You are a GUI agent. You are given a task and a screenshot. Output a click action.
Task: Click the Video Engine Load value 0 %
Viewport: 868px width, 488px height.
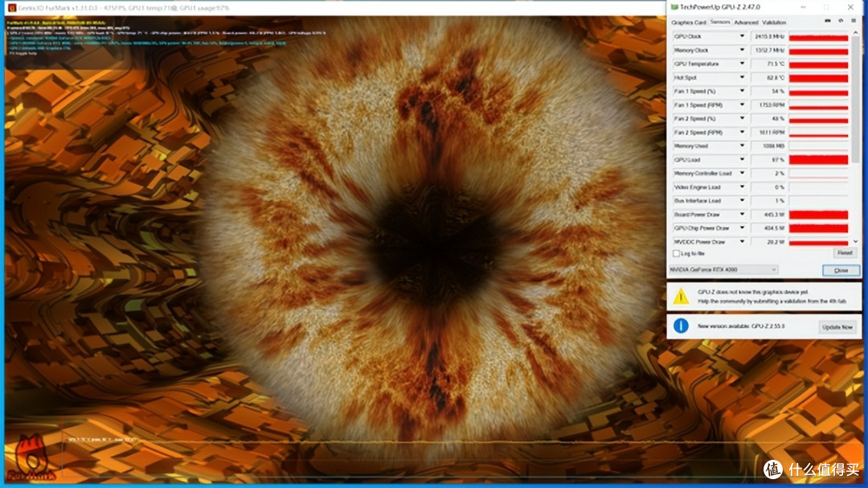coord(780,187)
